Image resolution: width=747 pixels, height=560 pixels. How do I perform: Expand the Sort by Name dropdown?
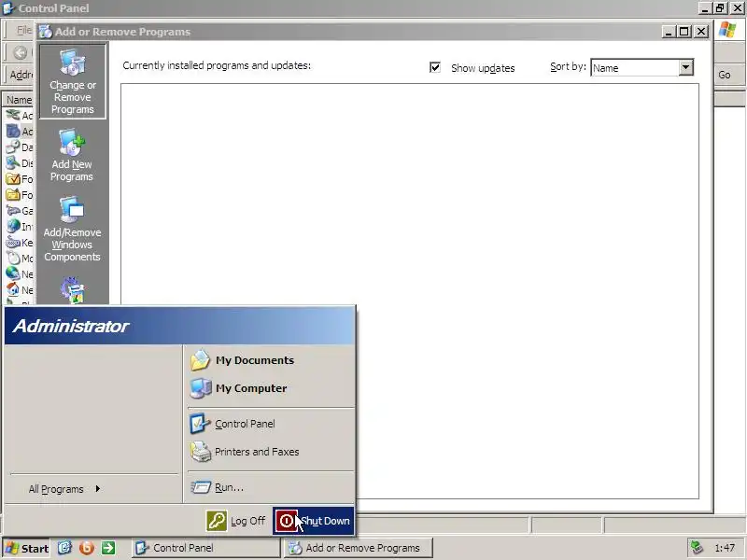point(685,67)
